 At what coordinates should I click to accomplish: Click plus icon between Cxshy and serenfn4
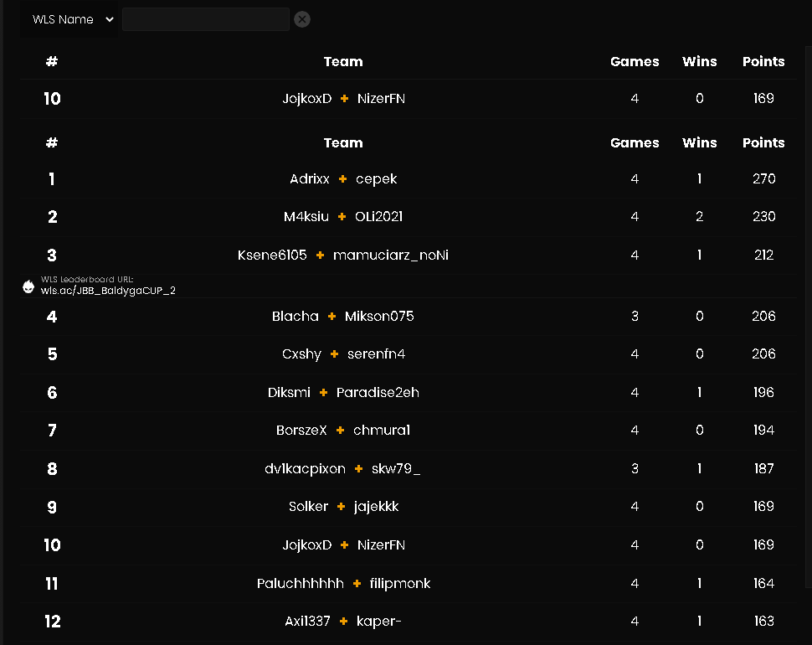point(335,353)
